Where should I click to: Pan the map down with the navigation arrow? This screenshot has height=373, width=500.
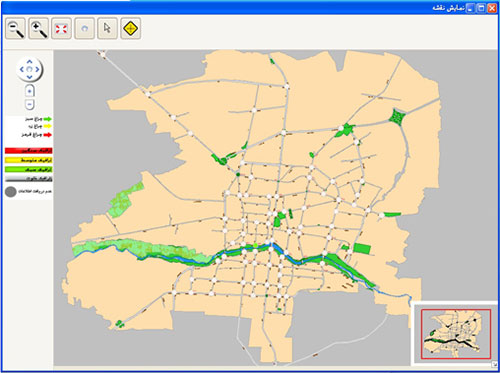point(29,77)
